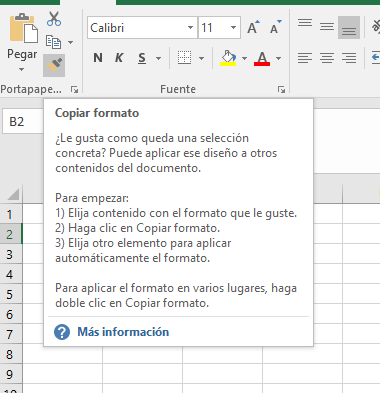Image resolution: width=380 pixels, height=393 pixels.
Task: Apply the red font color A
Action: (x=262, y=58)
